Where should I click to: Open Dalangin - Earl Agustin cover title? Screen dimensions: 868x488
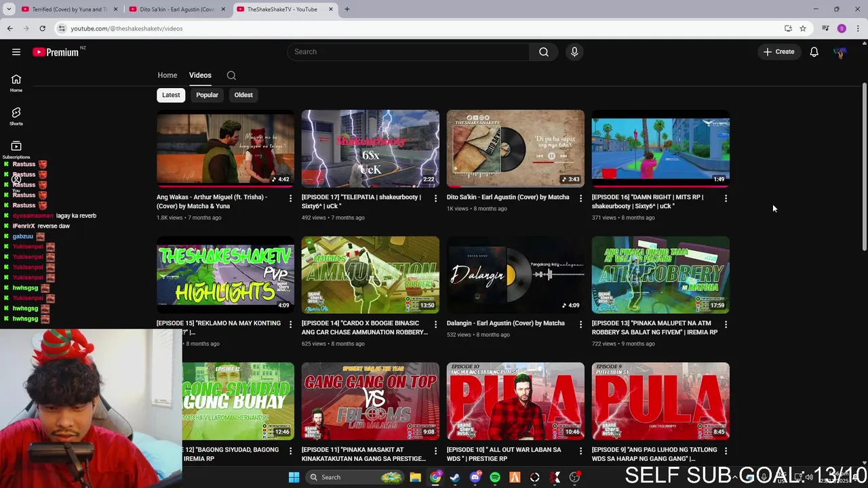[x=505, y=323]
